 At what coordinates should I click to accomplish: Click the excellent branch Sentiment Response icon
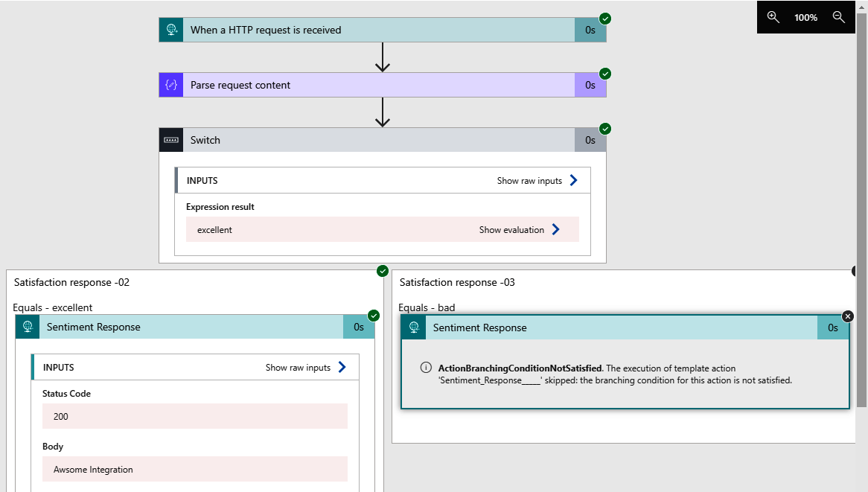pyautogui.click(x=27, y=327)
